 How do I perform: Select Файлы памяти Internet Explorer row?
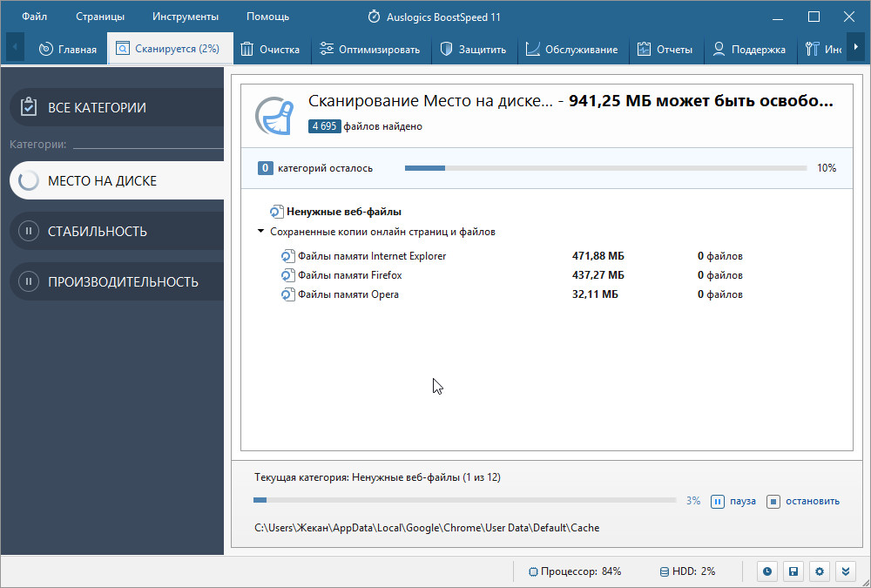[511, 256]
